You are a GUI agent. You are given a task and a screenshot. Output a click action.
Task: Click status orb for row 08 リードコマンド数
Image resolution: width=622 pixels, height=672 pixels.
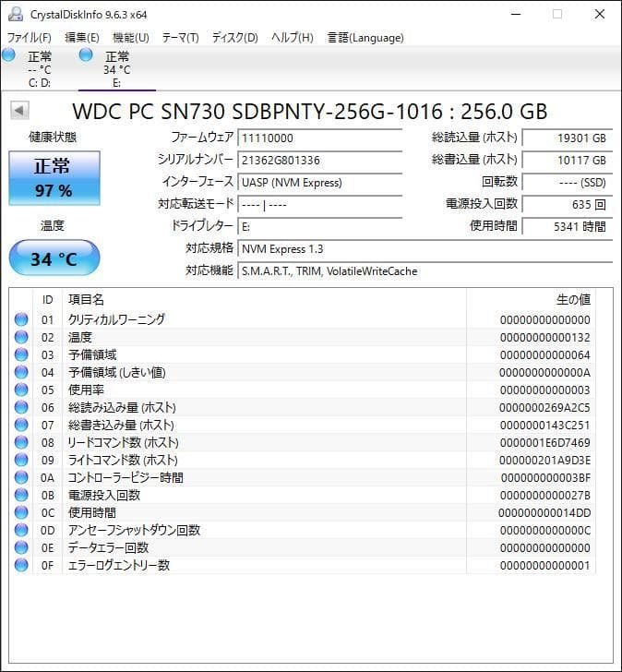coord(21,443)
